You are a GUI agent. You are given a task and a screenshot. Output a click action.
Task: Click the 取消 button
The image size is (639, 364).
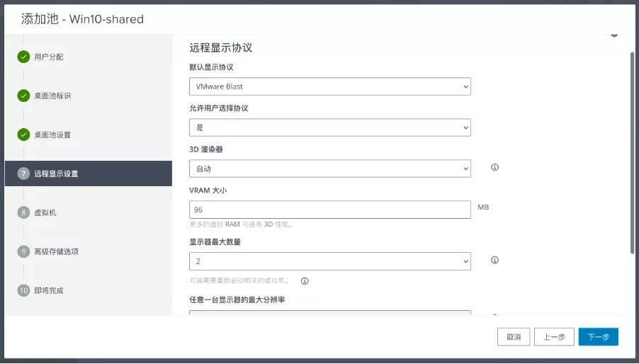click(x=514, y=337)
